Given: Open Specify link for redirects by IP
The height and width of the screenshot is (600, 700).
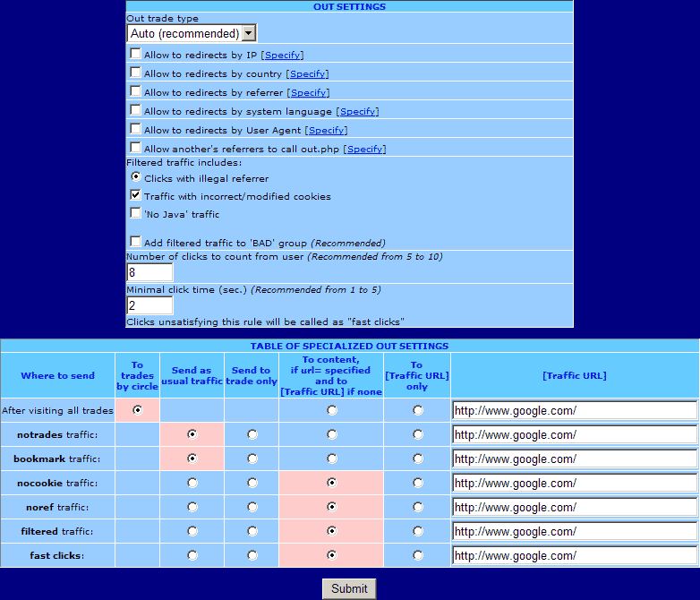Looking at the screenshot, I should 283,55.
